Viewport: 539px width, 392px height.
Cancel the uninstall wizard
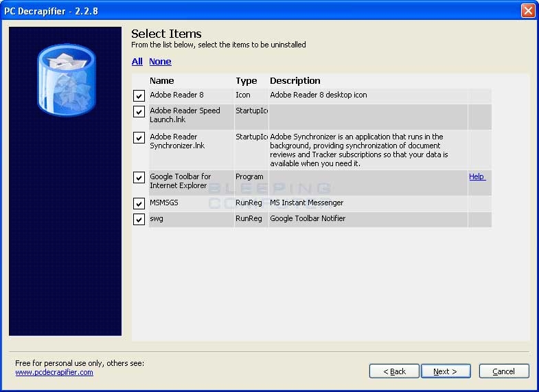click(503, 371)
